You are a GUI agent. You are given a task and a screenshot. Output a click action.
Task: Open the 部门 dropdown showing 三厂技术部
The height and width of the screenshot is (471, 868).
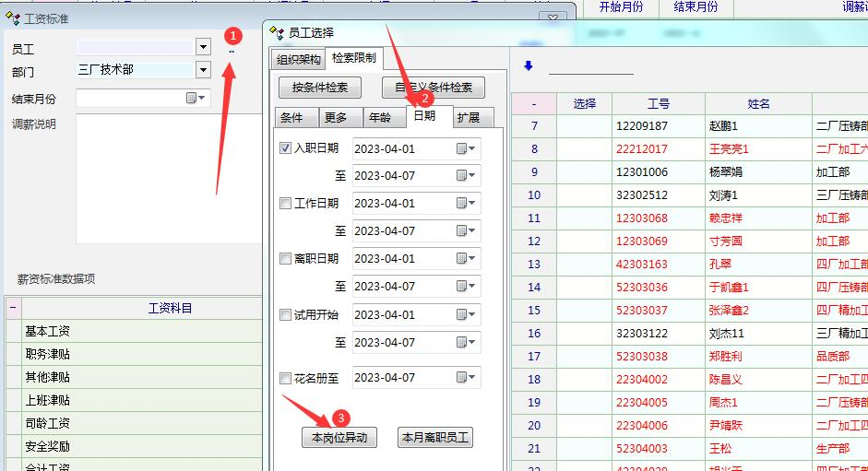[203, 70]
